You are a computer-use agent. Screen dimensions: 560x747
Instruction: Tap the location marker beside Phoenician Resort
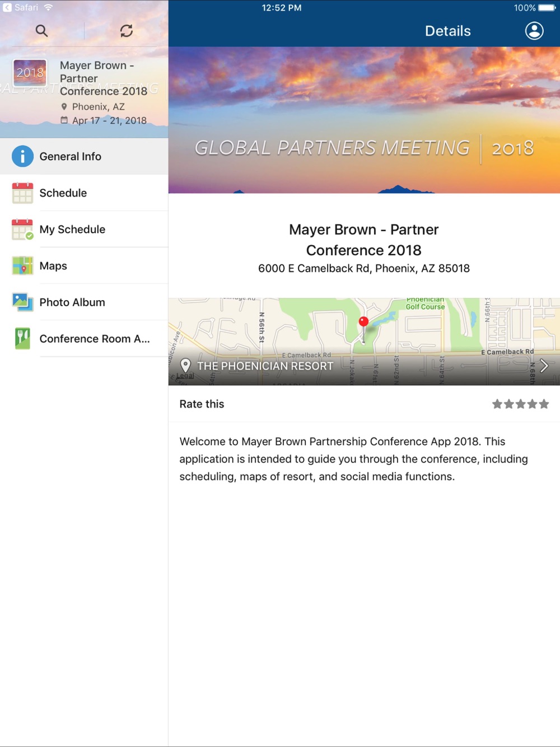pos(185,366)
